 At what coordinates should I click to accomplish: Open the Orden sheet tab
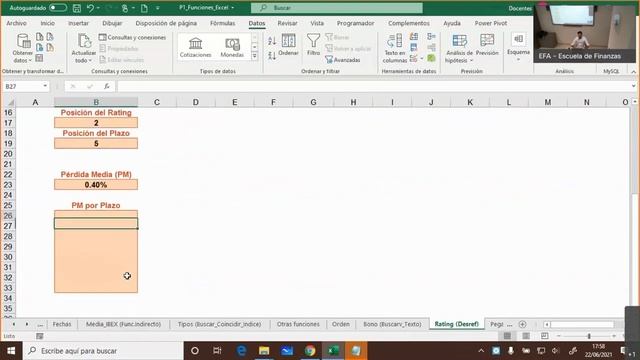(340, 324)
